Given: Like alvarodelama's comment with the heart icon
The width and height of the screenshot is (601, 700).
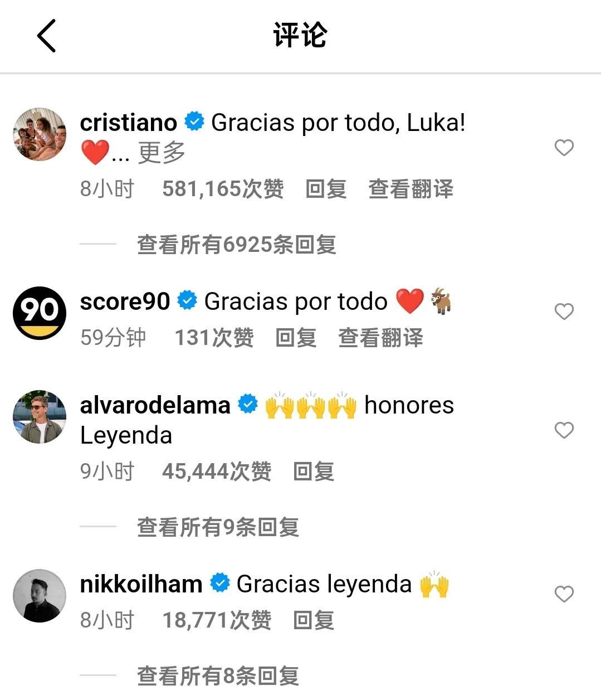Looking at the screenshot, I should (564, 430).
